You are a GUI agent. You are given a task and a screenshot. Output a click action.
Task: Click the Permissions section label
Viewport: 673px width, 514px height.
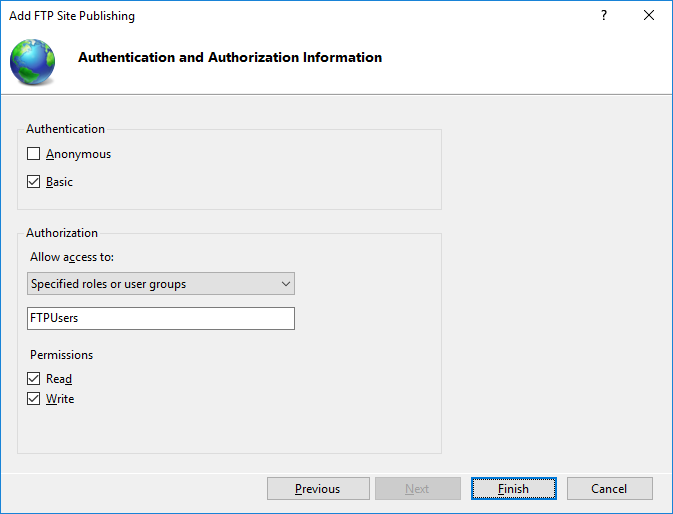(x=61, y=355)
